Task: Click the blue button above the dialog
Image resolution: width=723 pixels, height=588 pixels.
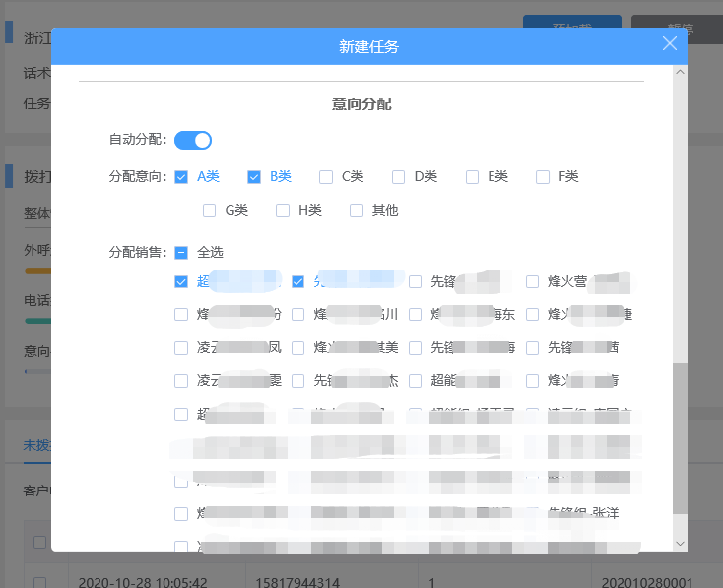Action: (571, 22)
